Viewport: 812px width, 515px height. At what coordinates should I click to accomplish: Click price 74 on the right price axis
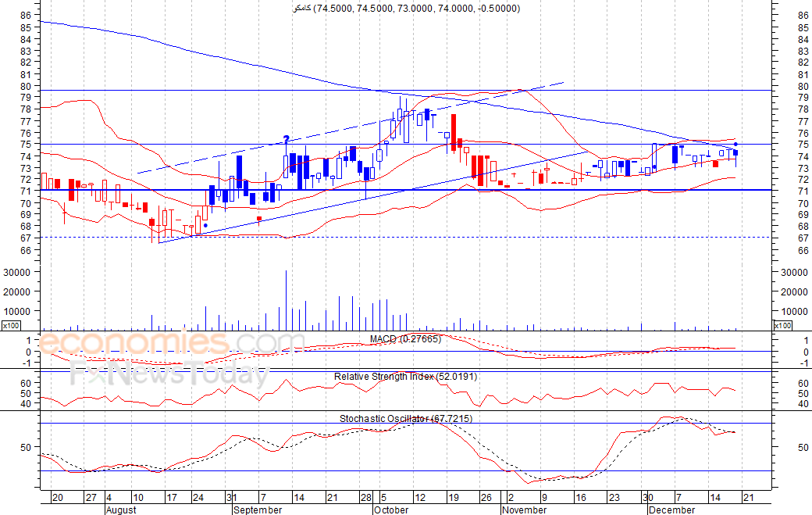803,156
